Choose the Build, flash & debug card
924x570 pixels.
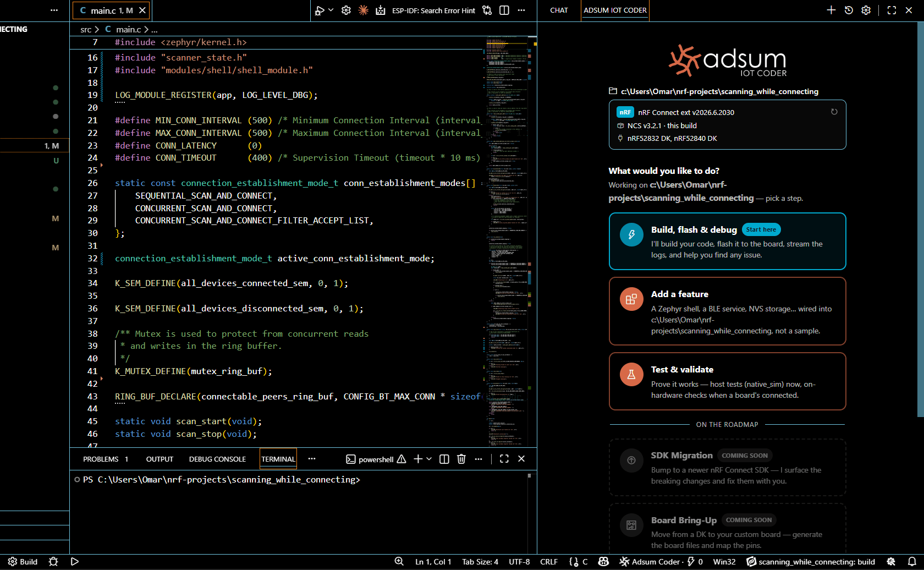pos(727,241)
